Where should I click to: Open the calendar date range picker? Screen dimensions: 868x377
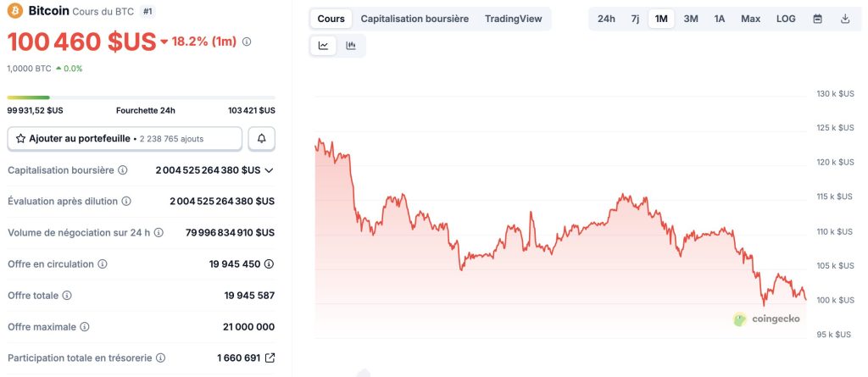pos(817,19)
